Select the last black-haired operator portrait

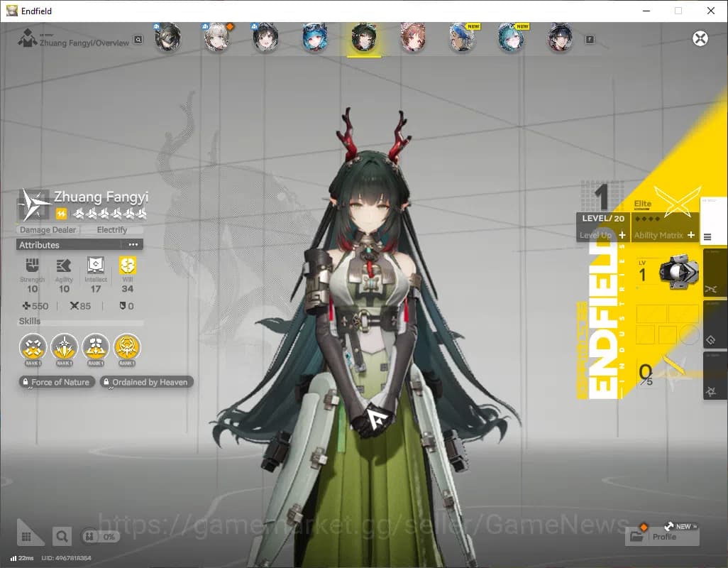pyautogui.click(x=560, y=38)
